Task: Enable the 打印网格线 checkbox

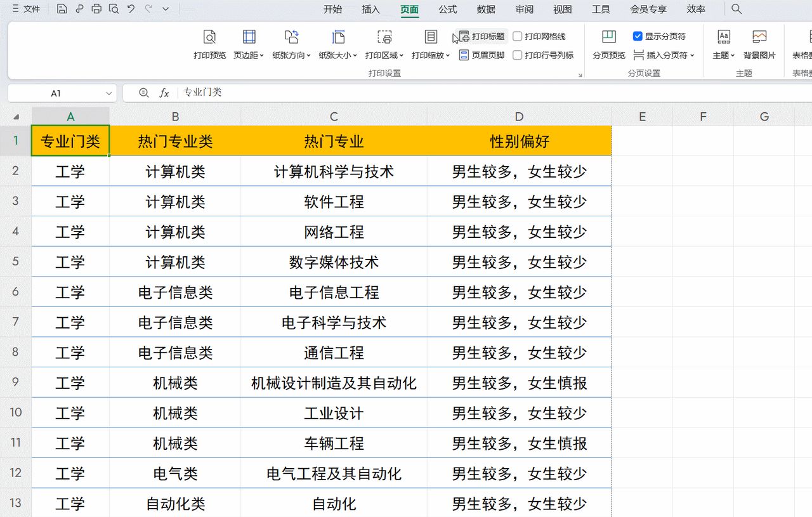Action: (518, 37)
